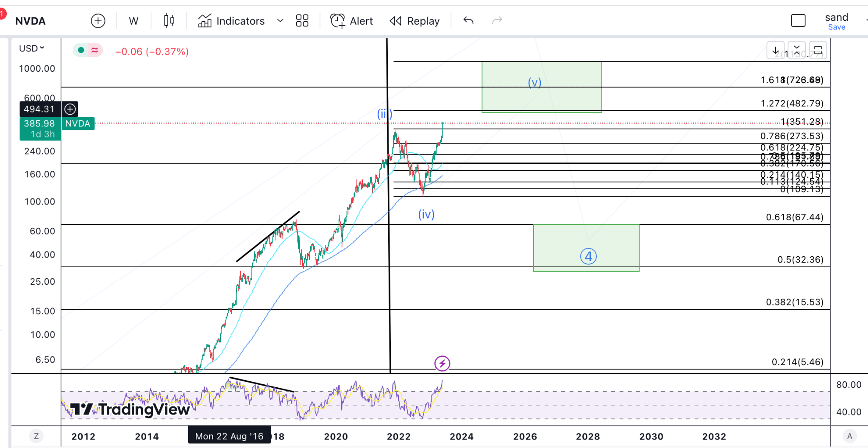The image size is (868, 448).
Task: Expand the indicator favorites dropdown arrow
Action: click(280, 21)
